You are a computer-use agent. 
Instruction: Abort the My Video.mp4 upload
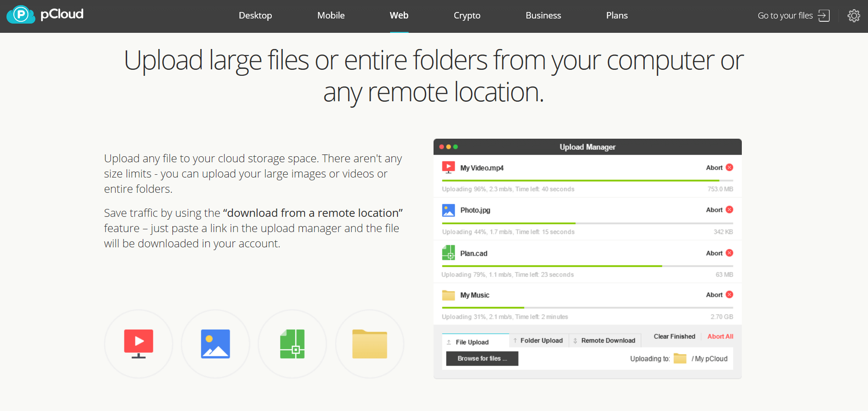(720, 167)
